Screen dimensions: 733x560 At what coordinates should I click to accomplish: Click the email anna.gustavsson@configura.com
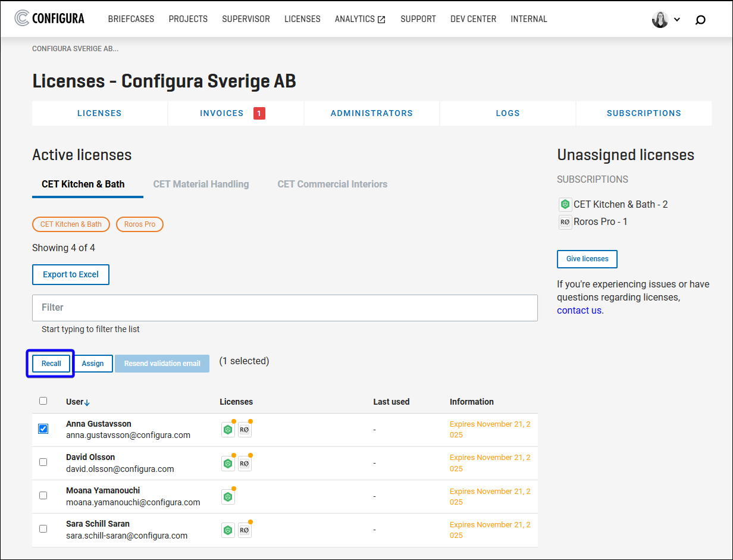coord(128,435)
